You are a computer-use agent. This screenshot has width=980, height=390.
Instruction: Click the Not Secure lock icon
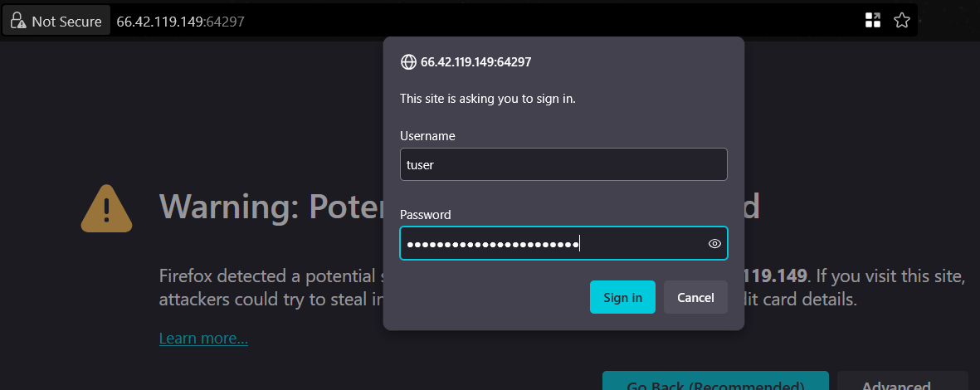[17, 22]
